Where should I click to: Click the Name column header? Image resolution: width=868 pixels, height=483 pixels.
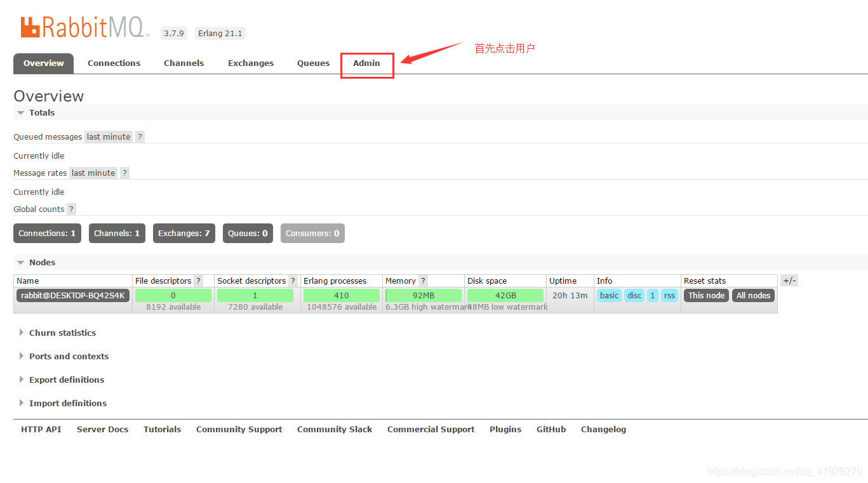pos(27,281)
